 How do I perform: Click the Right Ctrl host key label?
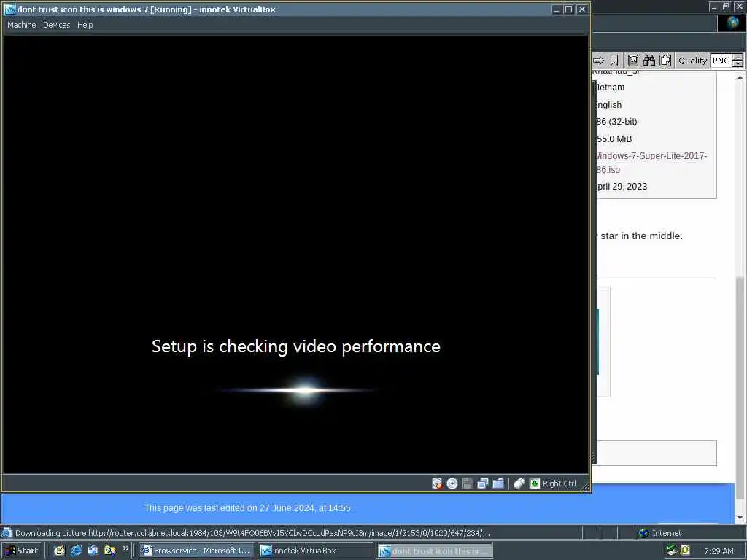[x=560, y=484]
